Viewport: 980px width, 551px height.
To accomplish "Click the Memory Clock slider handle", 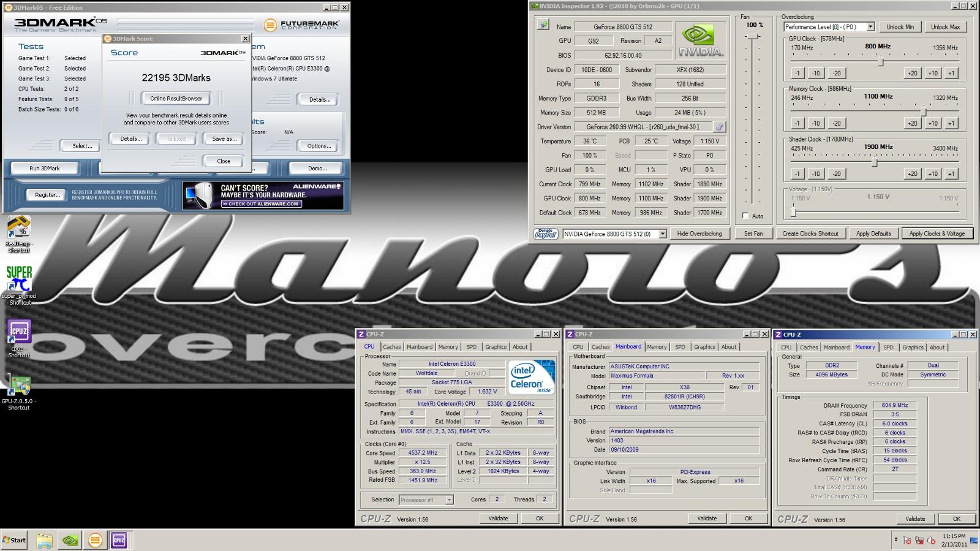I will [x=923, y=112].
